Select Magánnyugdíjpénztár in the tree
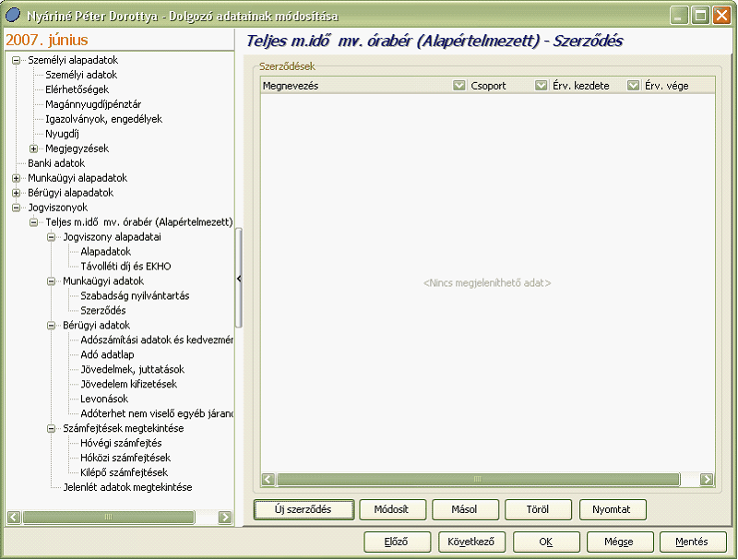Screen dimensions: 738x560 tap(93, 104)
